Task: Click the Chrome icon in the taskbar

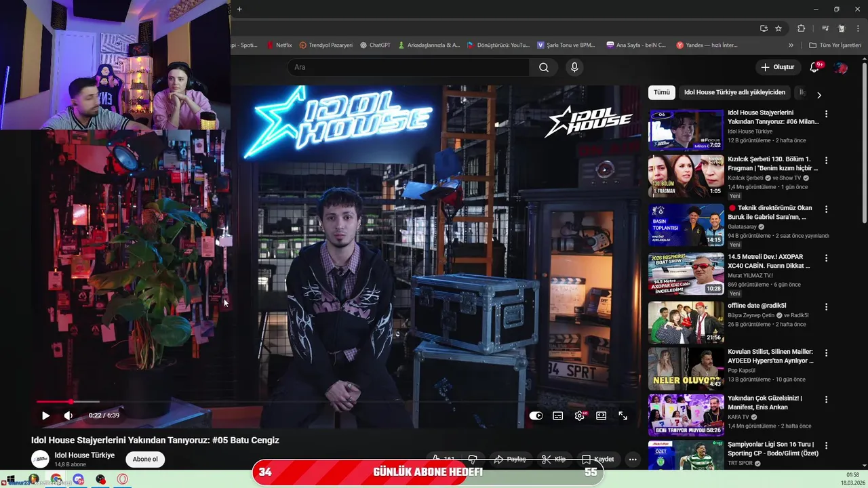Action: [56, 479]
